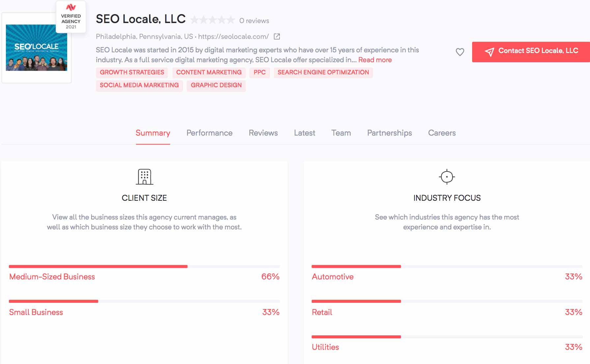Screen dimensions: 590x364
Task: Switch to the Performance tab
Action: 209,133
